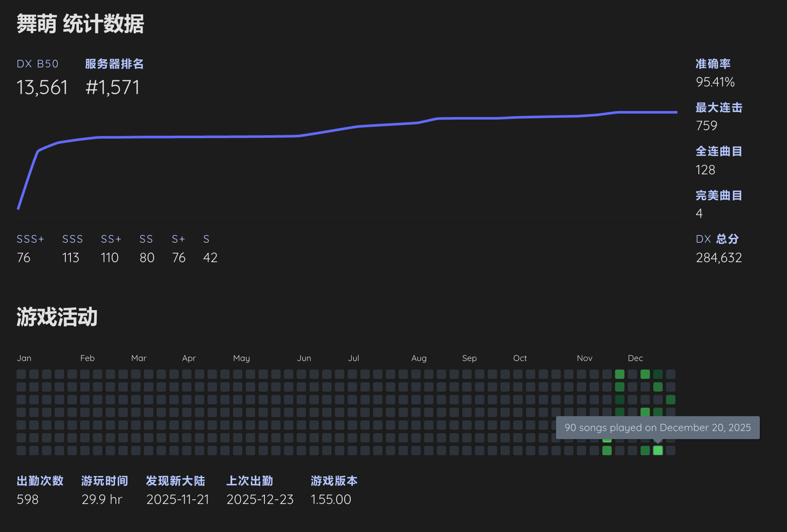The height and width of the screenshot is (532, 787).
Task: Click the "90 songs played" tooltip text
Action: pos(658,428)
